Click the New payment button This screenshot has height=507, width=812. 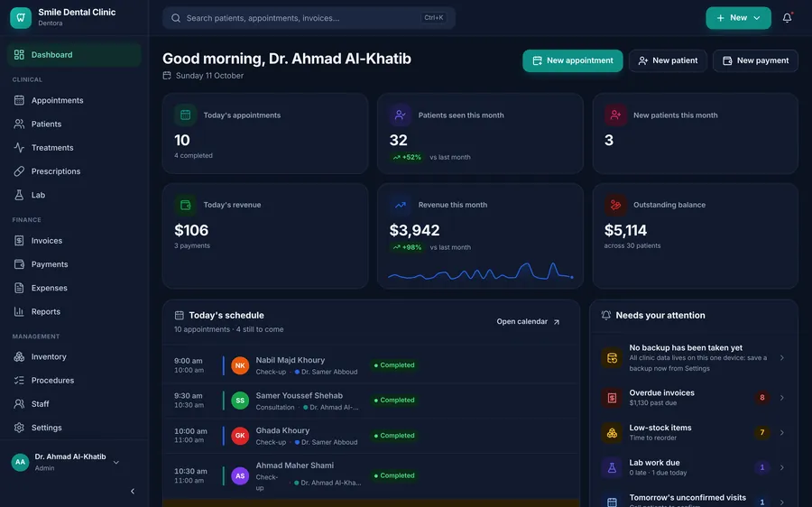click(x=755, y=60)
